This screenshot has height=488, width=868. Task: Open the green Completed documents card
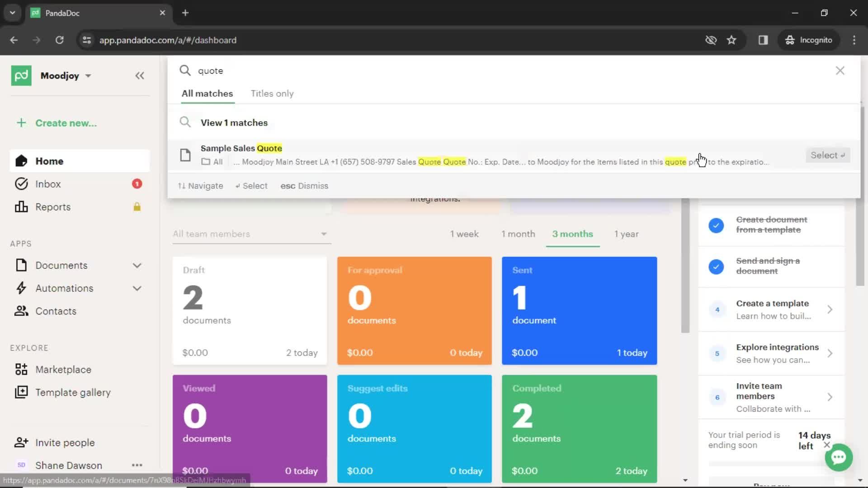[579, 428]
